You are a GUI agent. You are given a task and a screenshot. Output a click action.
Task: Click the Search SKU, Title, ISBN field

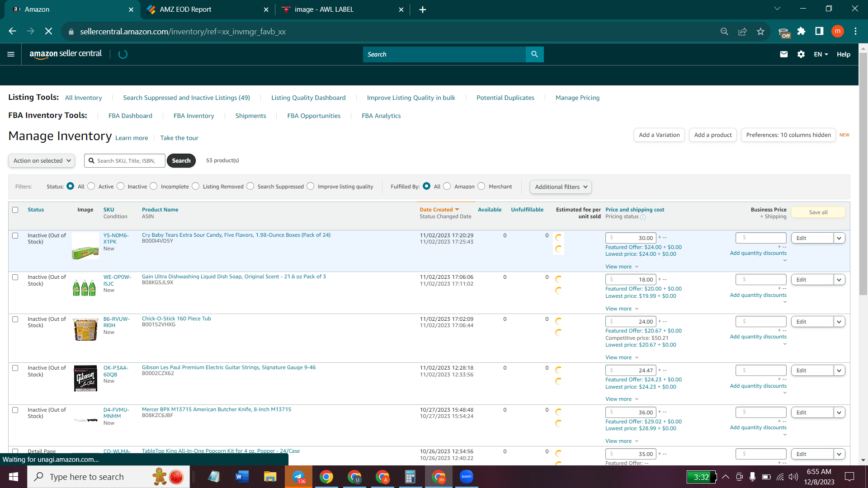pos(125,160)
